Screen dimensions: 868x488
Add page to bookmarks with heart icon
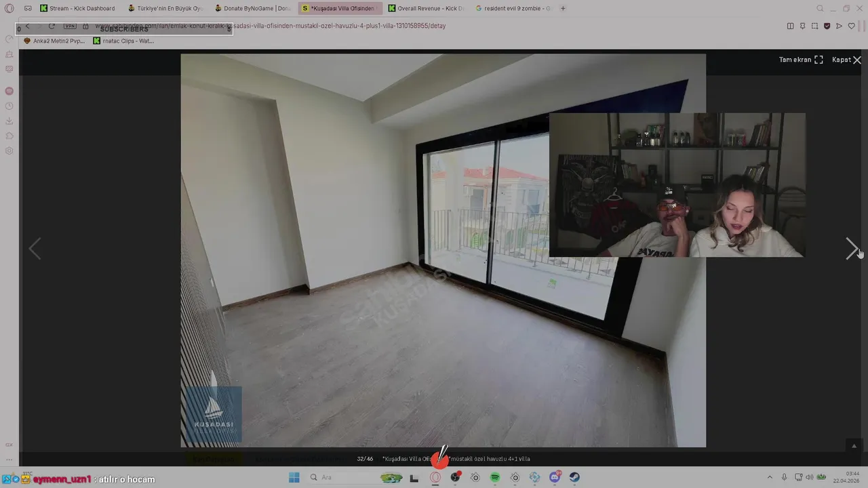click(852, 26)
